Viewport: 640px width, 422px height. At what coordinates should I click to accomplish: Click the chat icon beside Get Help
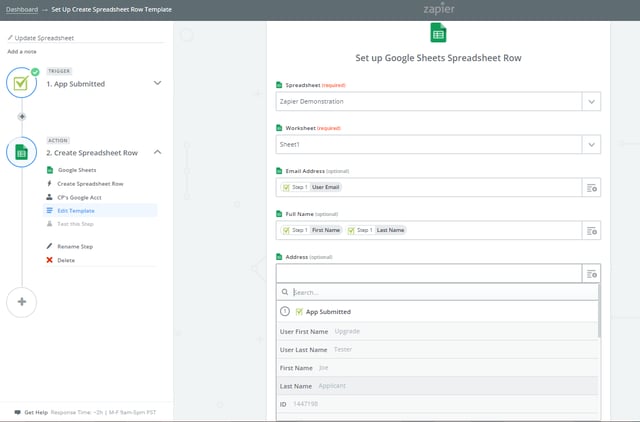click(x=18, y=413)
